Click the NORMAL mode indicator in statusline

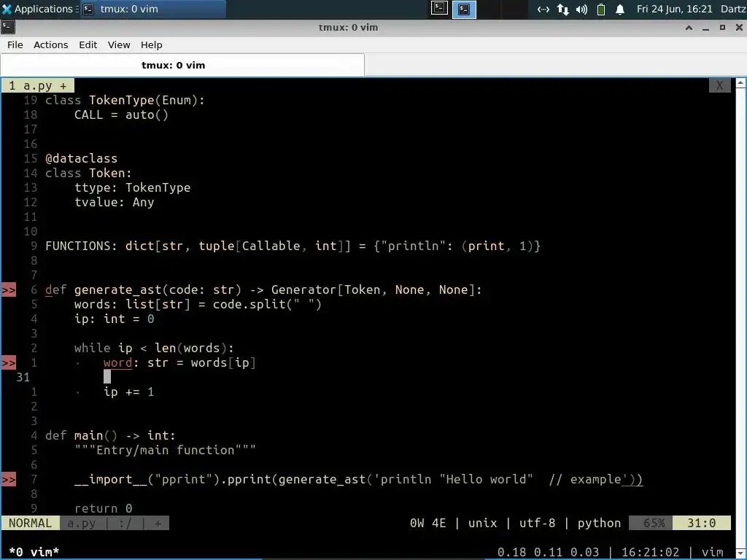[30, 524]
